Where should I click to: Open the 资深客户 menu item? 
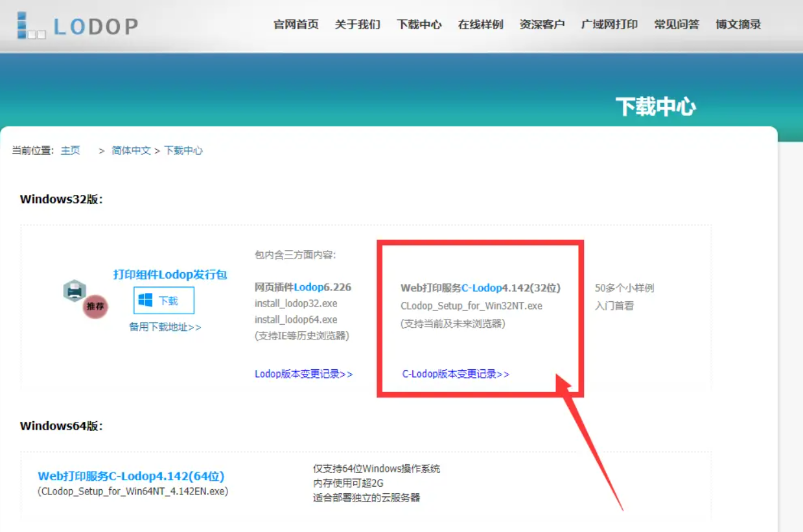pos(542,25)
